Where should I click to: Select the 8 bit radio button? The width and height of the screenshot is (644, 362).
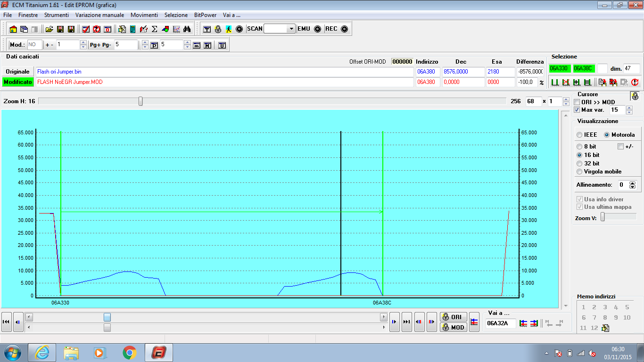pyautogui.click(x=579, y=147)
